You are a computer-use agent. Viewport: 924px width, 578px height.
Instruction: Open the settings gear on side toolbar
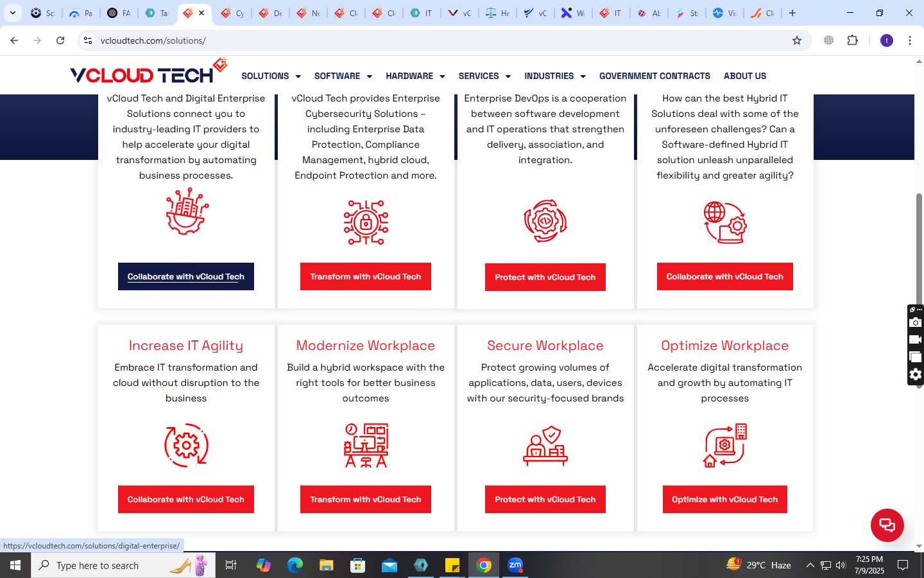pyautogui.click(x=916, y=374)
